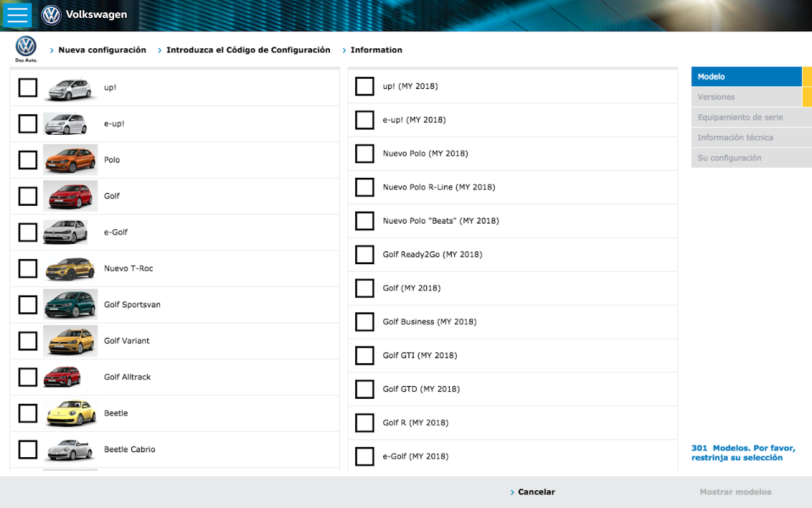The image size is (812, 508).
Task: Click Golf GTI (MY 2018) label
Action: [x=419, y=356]
